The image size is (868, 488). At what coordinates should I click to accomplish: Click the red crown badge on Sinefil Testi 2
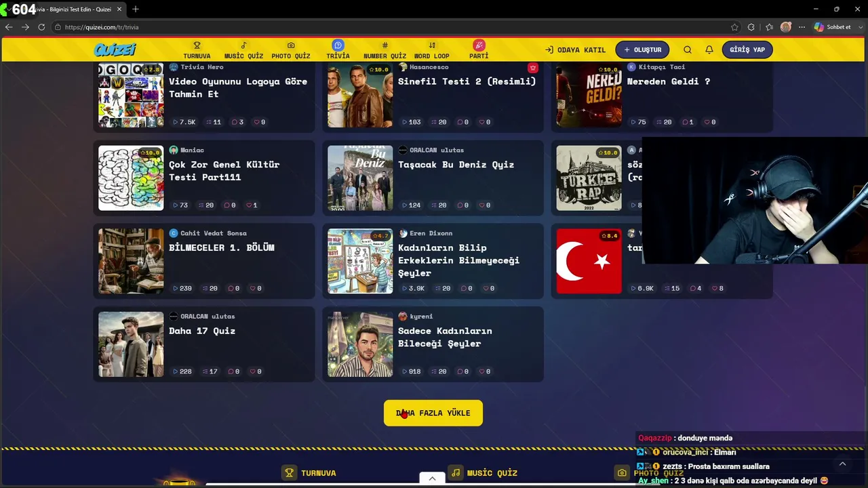pyautogui.click(x=533, y=68)
